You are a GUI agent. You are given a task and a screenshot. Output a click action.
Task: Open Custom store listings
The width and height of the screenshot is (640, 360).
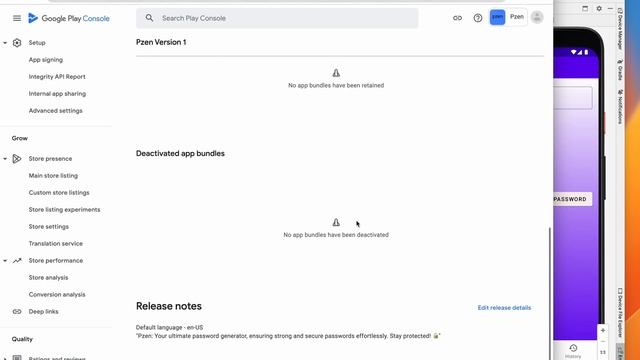59,193
